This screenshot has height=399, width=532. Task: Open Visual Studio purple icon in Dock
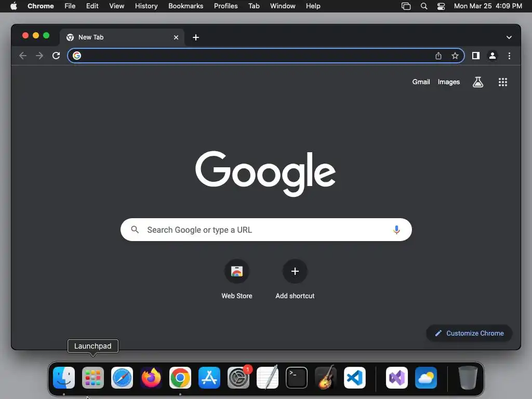(397, 378)
